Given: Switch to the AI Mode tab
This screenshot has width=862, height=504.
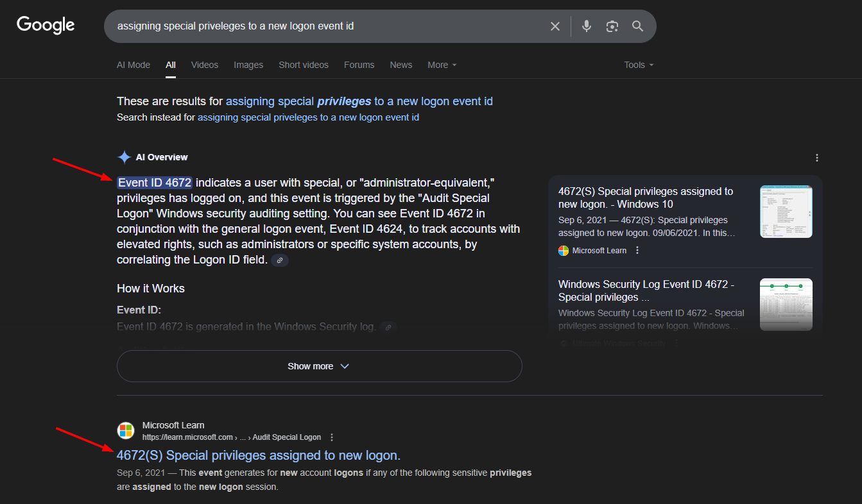Looking at the screenshot, I should pos(134,65).
